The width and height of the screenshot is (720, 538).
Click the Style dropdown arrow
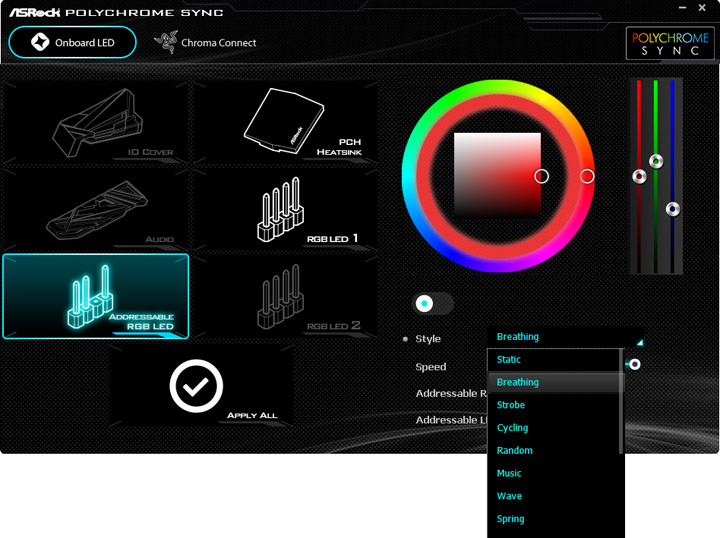(640, 342)
